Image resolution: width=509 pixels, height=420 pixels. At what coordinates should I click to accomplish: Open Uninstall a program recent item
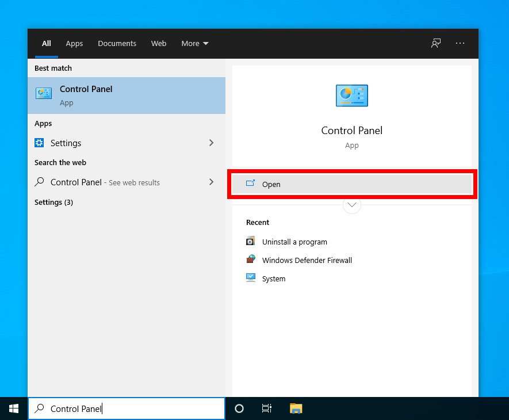294,242
